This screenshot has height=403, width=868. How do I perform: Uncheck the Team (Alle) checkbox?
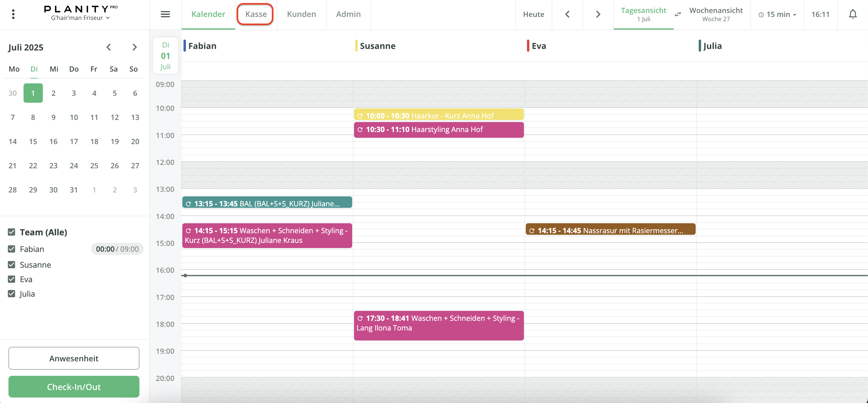(x=11, y=232)
